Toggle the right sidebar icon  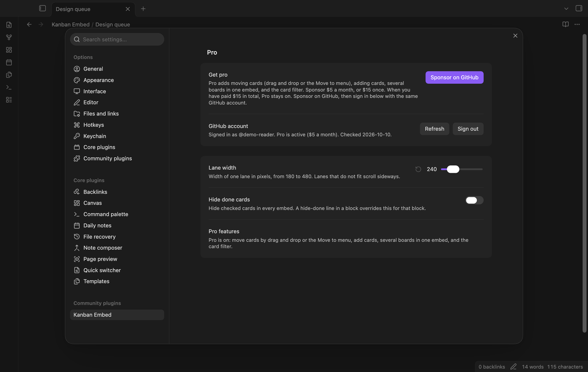pyautogui.click(x=579, y=9)
